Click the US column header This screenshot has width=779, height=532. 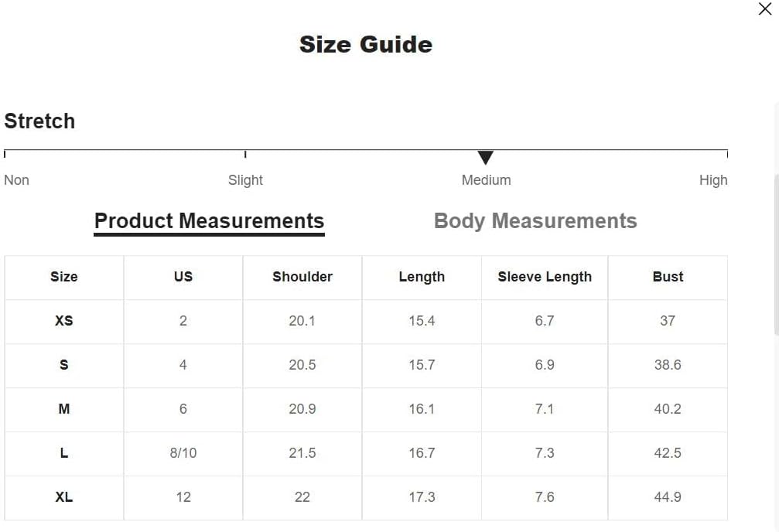pos(183,277)
